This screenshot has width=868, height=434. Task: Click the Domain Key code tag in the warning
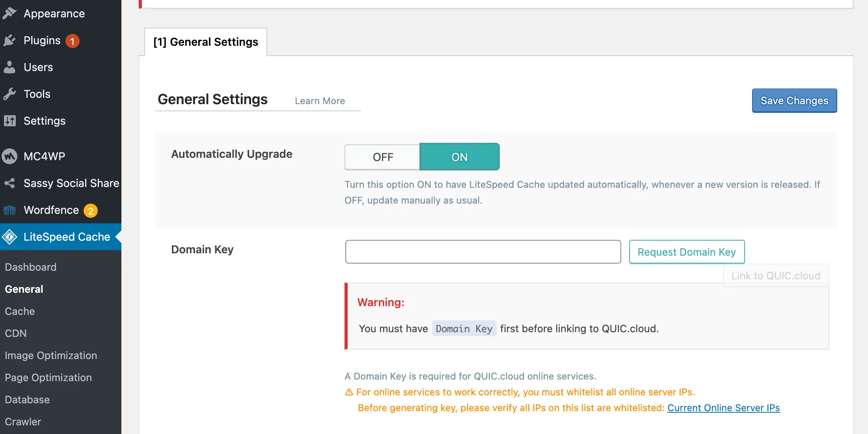(464, 329)
